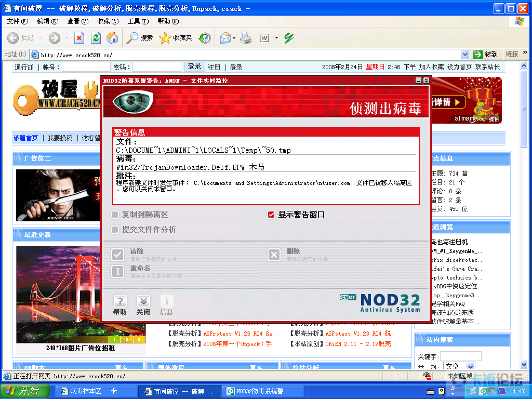
Task: Click the browser Home icon
Action: pyautogui.click(x=112, y=38)
